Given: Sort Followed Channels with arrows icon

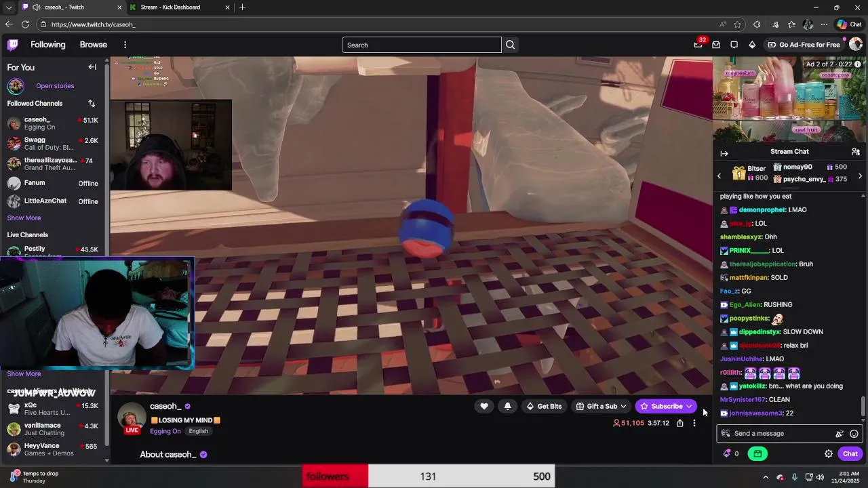Looking at the screenshot, I should tap(92, 103).
